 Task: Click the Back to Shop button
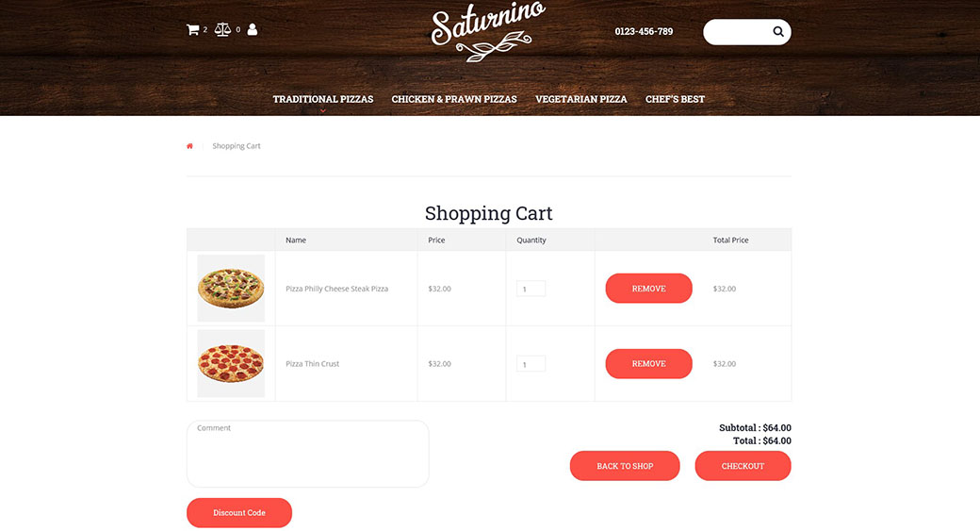pos(625,466)
